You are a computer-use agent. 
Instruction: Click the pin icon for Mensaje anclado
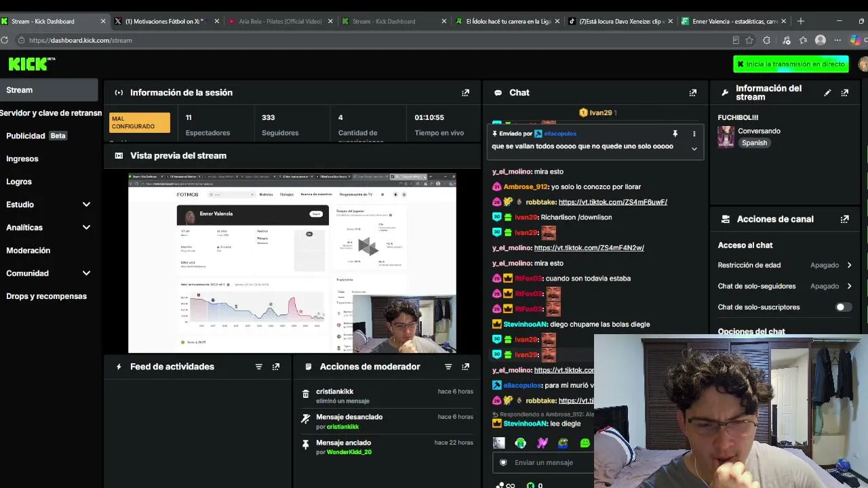click(306, 445)
